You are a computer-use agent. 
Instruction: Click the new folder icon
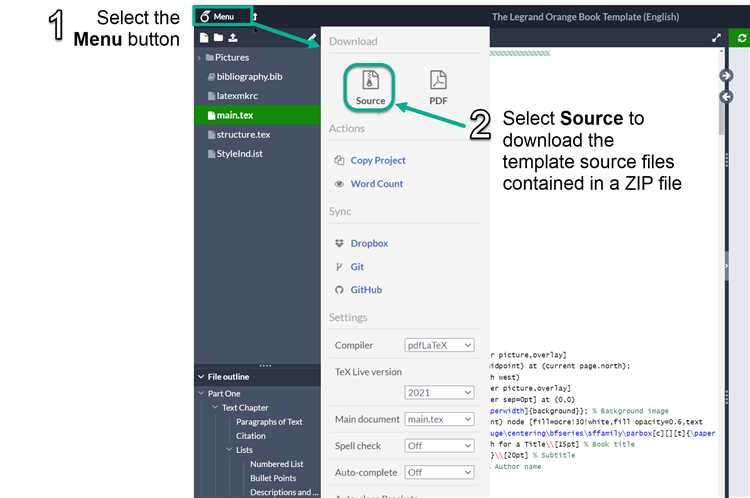219,38
